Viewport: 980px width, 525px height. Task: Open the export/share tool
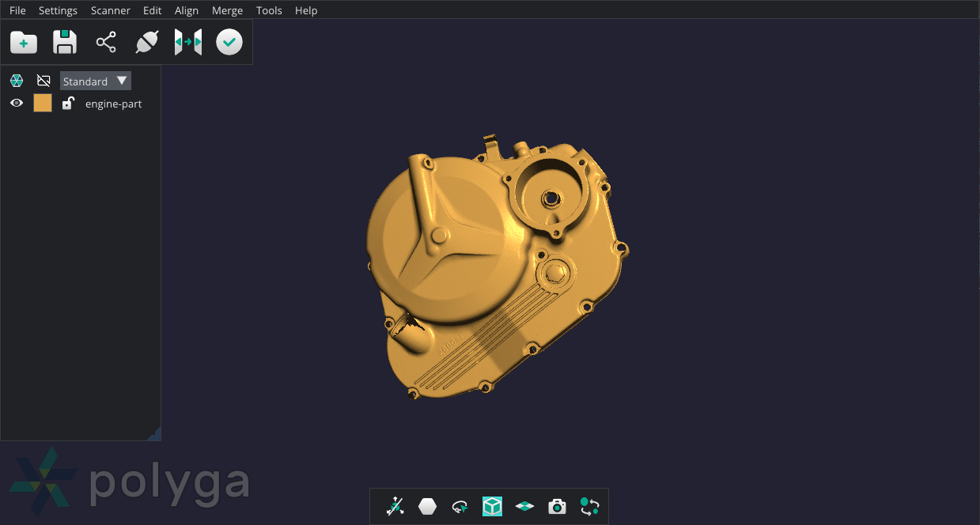coord(105,41)
